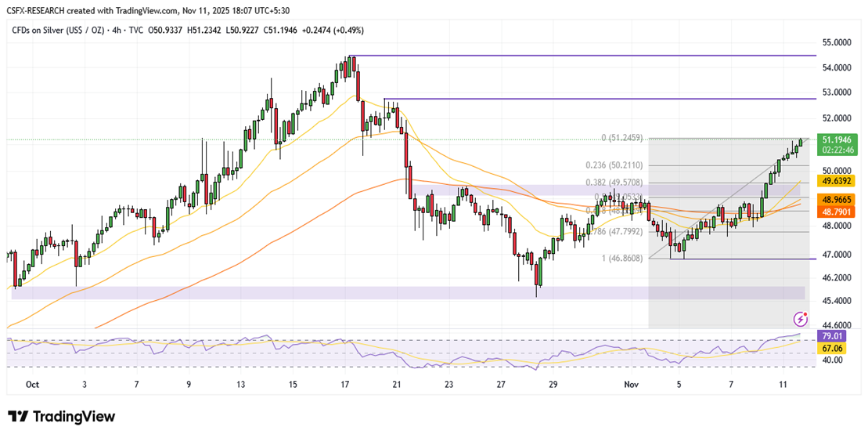Screen dimensions: 868x438
Task: Click the lower purple support zone rectangle
Action: click(407, 292)
